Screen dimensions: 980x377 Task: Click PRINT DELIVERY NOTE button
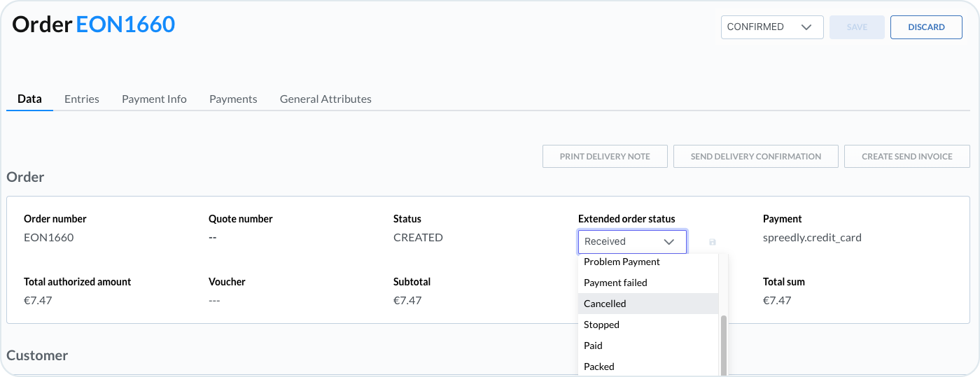tap(605, 157)
